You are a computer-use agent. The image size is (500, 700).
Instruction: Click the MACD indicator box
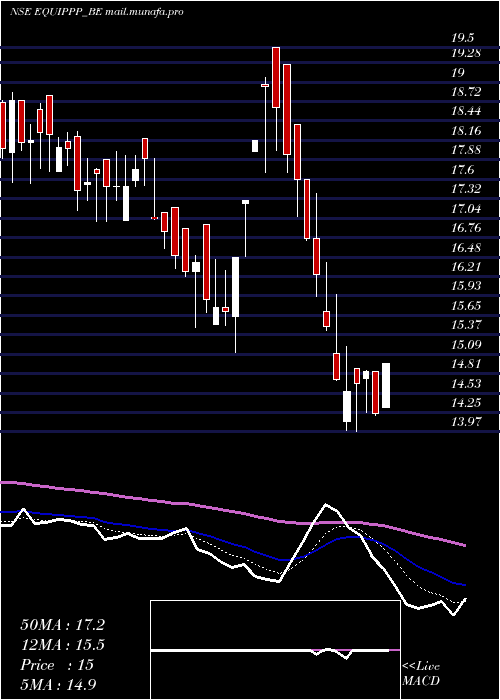(x=275, y=650)
